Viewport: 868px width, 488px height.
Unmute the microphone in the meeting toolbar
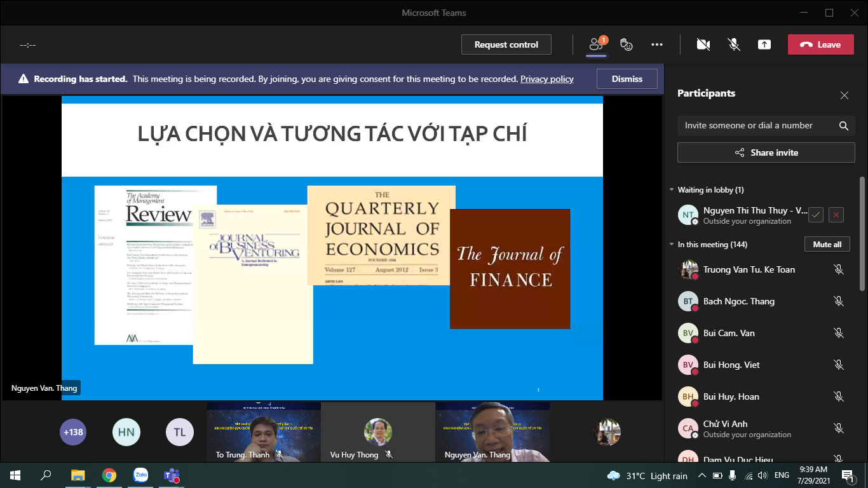[x=734, y=44]
